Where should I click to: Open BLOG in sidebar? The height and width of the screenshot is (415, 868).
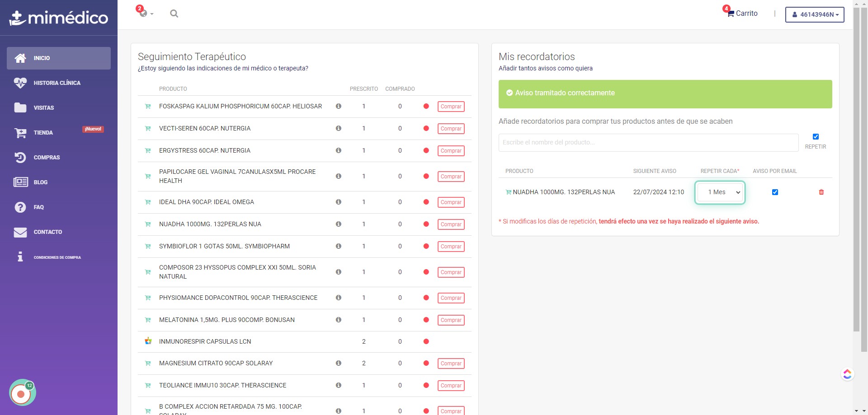(59, 182)
